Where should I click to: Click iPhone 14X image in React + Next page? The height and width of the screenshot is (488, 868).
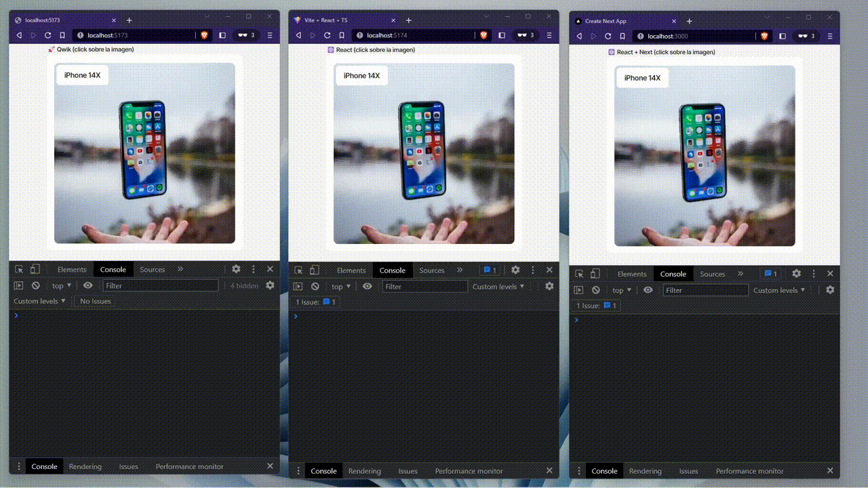coord(705,156)
